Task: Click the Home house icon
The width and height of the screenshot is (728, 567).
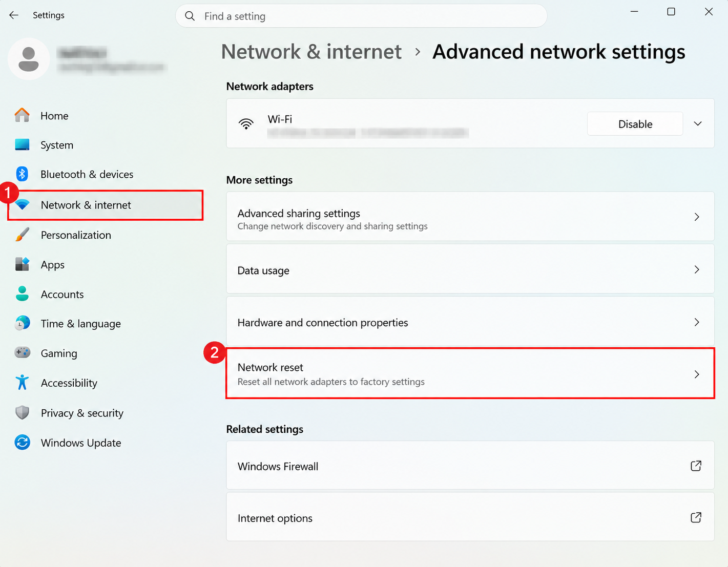Action: [22, 115]
